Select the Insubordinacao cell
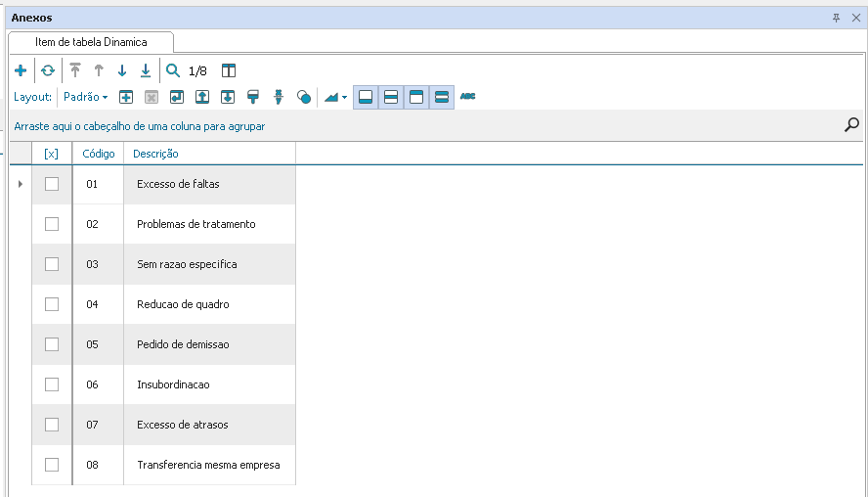Viewport: 868px width, 497px height. (210, 384)
